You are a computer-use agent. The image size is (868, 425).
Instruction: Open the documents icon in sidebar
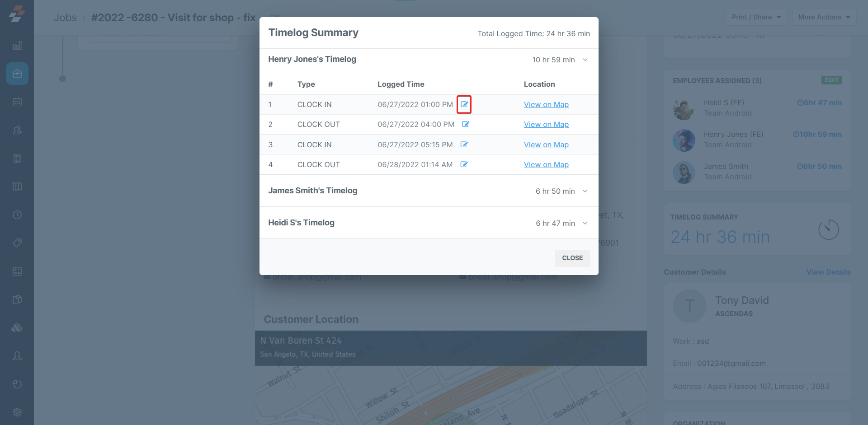click(17, 299)
